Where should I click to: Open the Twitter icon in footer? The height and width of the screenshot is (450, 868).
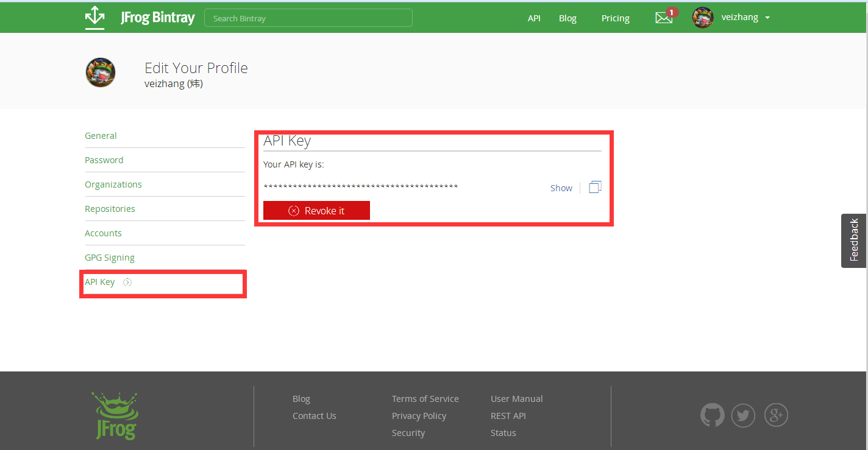click(743, 416)
